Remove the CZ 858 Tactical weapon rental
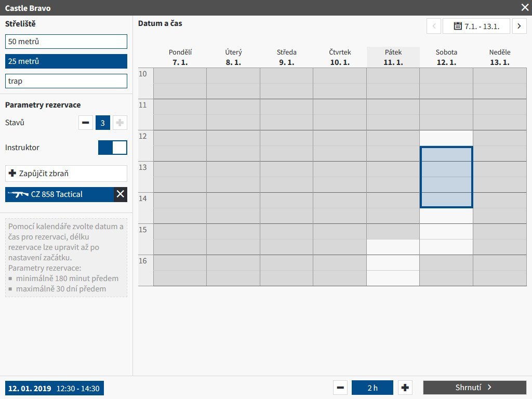The height and width of the screenshot is (399, 532). point(120,194)
